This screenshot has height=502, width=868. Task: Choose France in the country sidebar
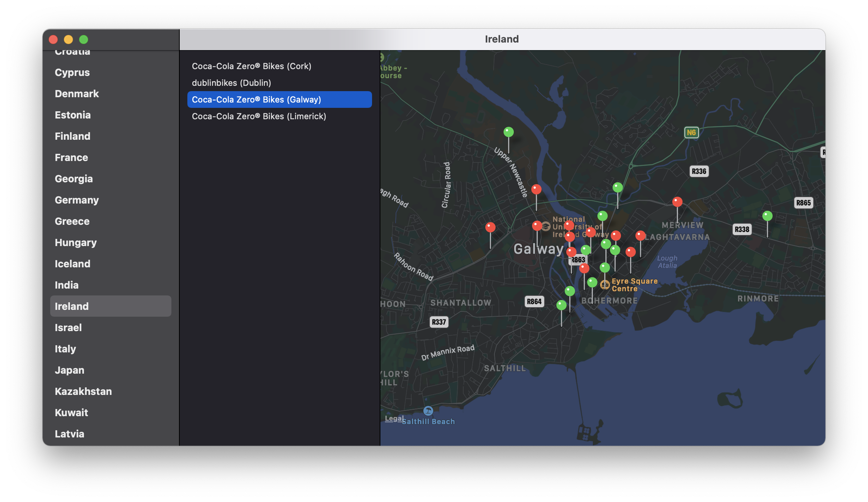coord(111,157)
